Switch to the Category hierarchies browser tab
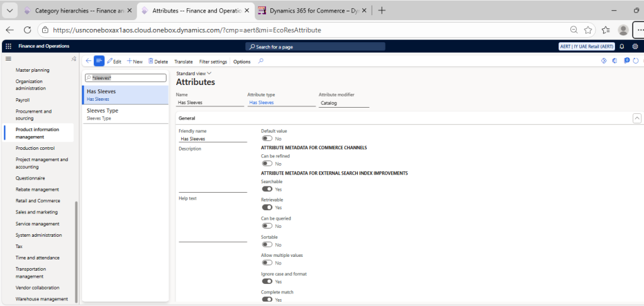The width and height of the screenshot is (644, 306). 75,11
